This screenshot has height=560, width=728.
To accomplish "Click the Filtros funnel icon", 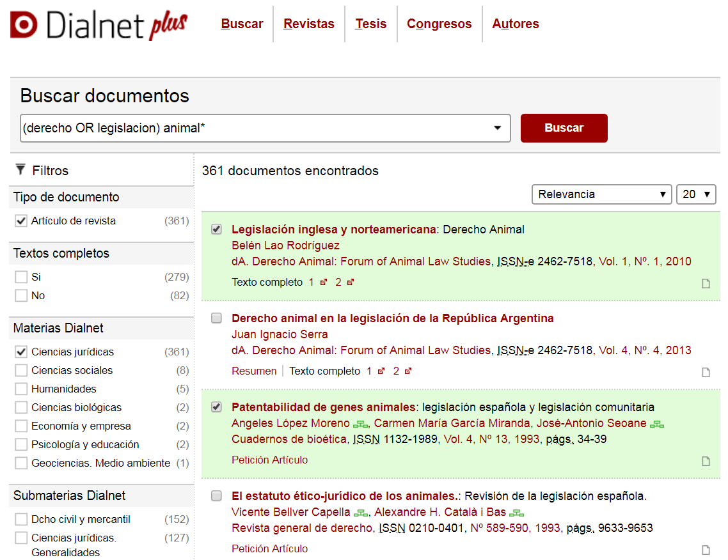I will 20,170.
